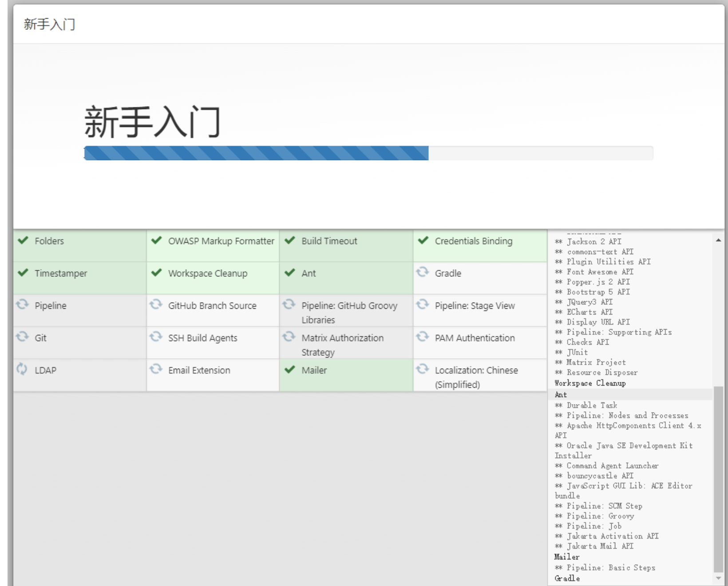Image resolution: width=728 pixels, height=586 pixels.
Task: Click the Font Awesome API log line
Action: tap(594, 272)
